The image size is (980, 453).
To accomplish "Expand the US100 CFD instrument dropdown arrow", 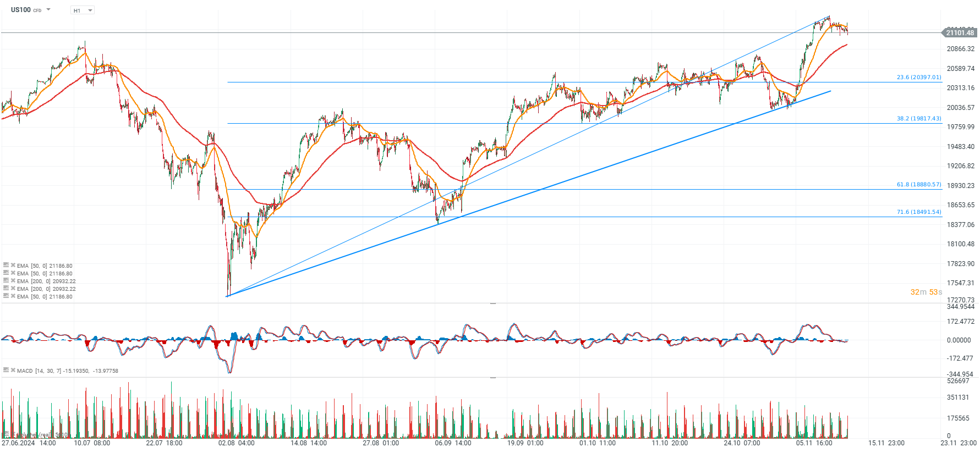I will [48, 9].
